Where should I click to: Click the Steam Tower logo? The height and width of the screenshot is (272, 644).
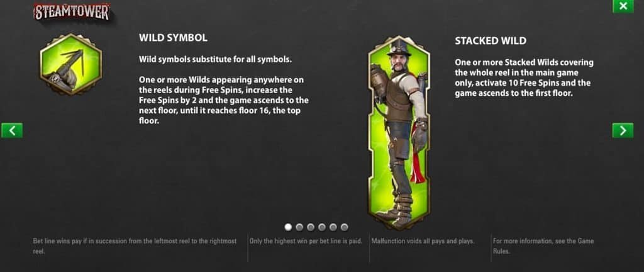pos(72,13)
